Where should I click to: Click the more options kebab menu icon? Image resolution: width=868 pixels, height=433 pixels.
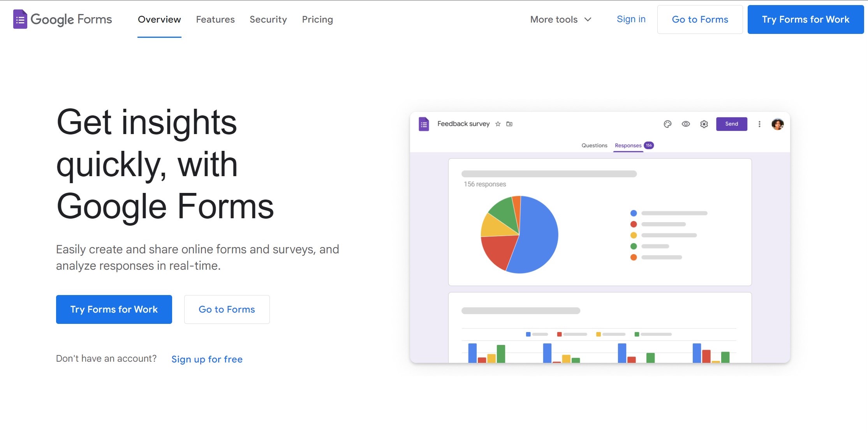pyautogui.click(x=759, y=124)
